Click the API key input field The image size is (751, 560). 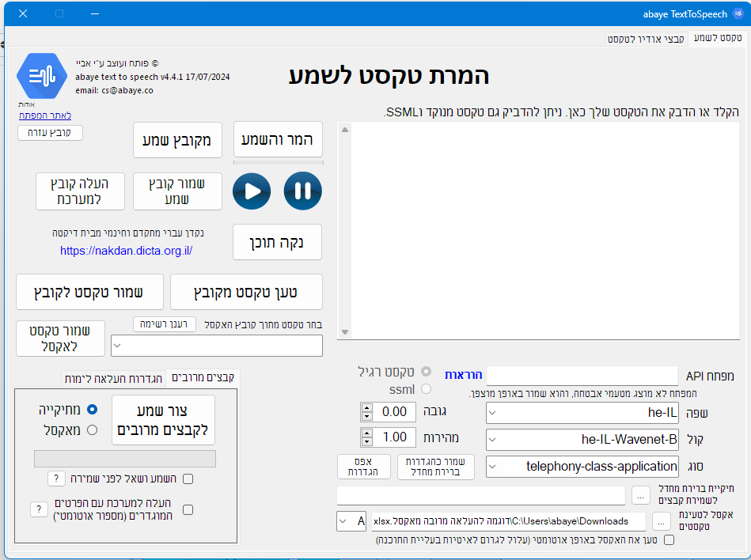[582, 375]
